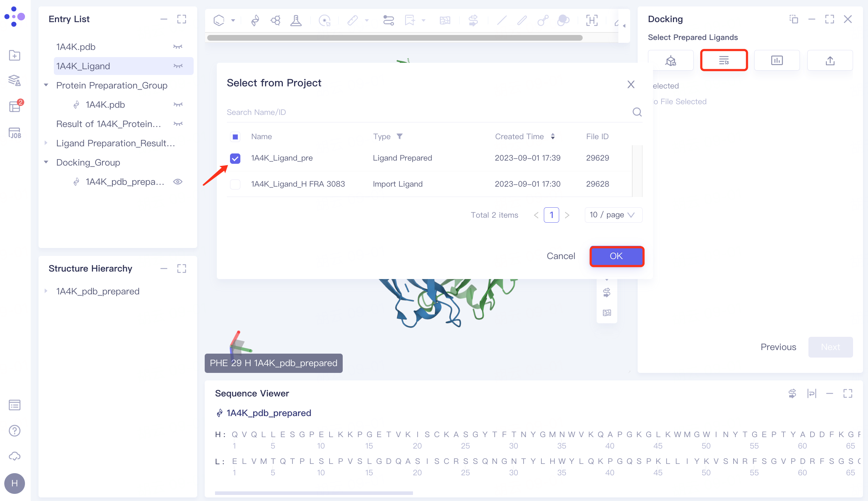
Task: Click the bar chart icon in Docking panel
Action: (777, 60)
